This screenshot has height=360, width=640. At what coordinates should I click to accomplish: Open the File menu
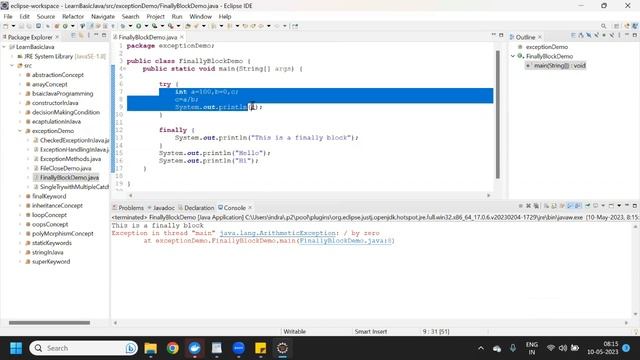coord(8,16)
